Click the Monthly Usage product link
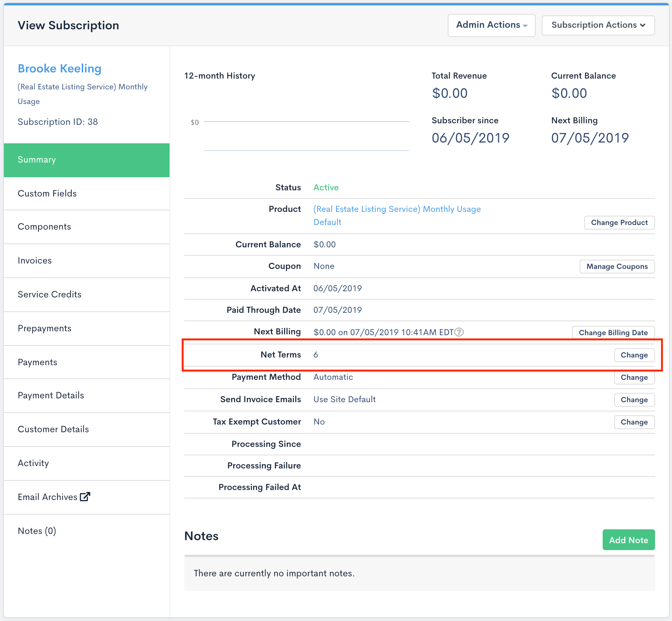 (x=397, y=209)
